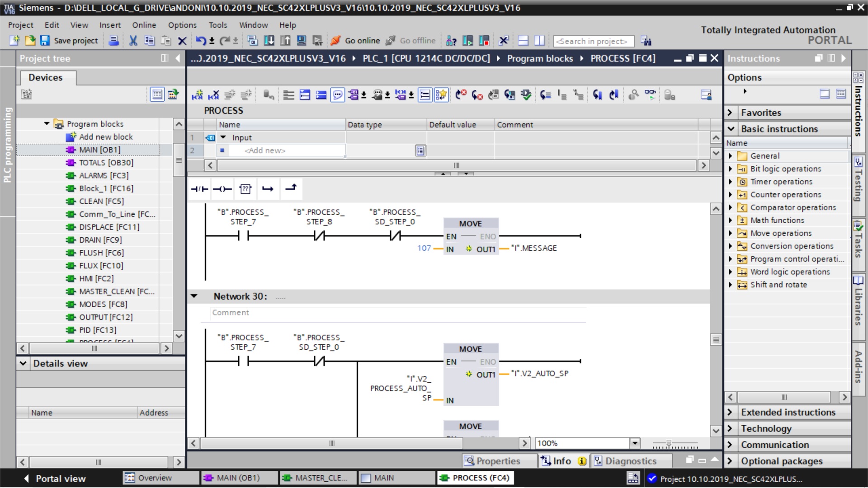
Task: Click the monitoring on/off glasses icon
Action: pos(650,95)
